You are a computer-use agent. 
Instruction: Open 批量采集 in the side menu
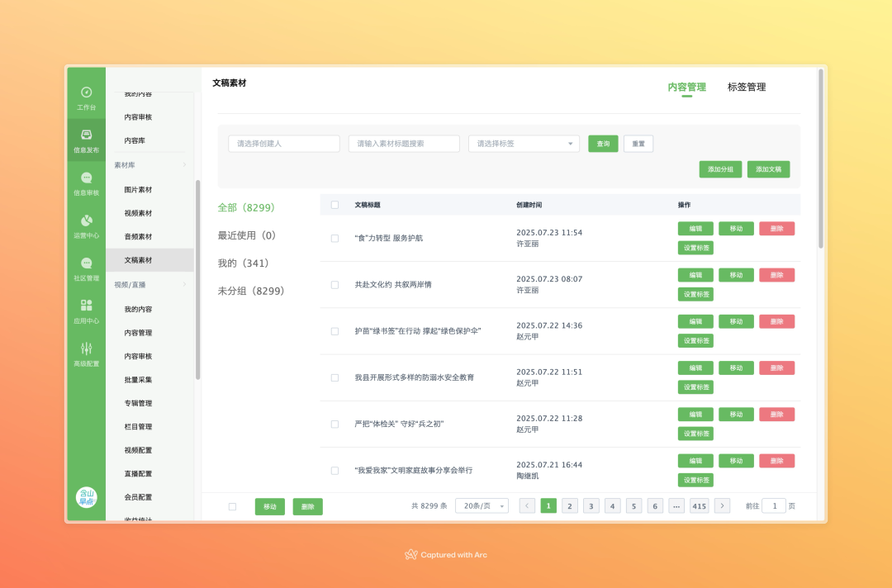tap(138, 379)
